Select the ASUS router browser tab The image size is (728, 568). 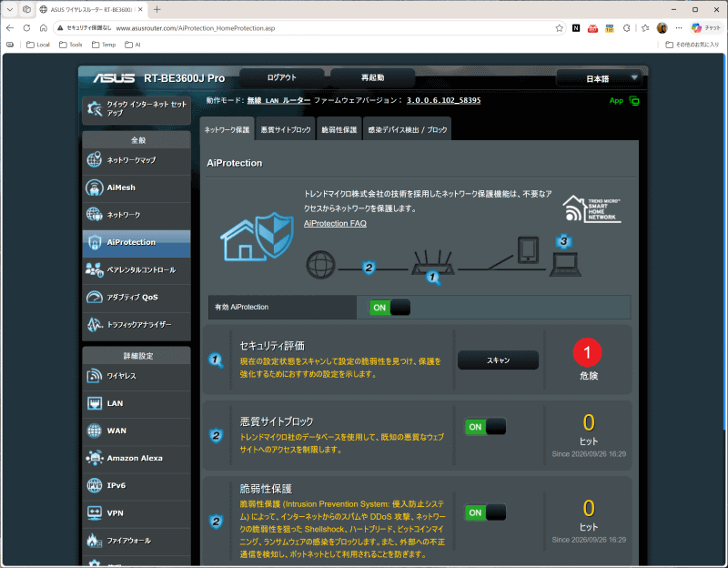[91, 9]
